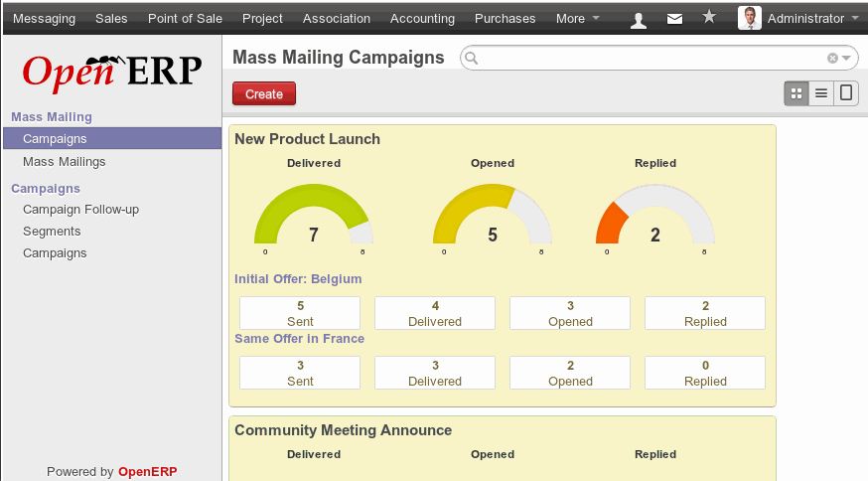Open the Purchases menu
Image resolution: width=868 pixels, height=481 pixels.
505,18
